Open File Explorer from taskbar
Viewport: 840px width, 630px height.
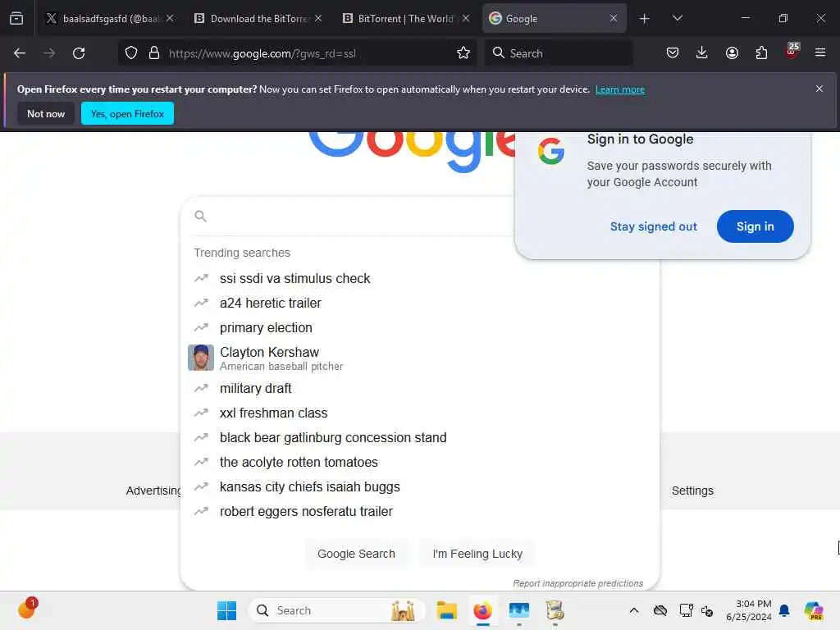pos(446,610)
